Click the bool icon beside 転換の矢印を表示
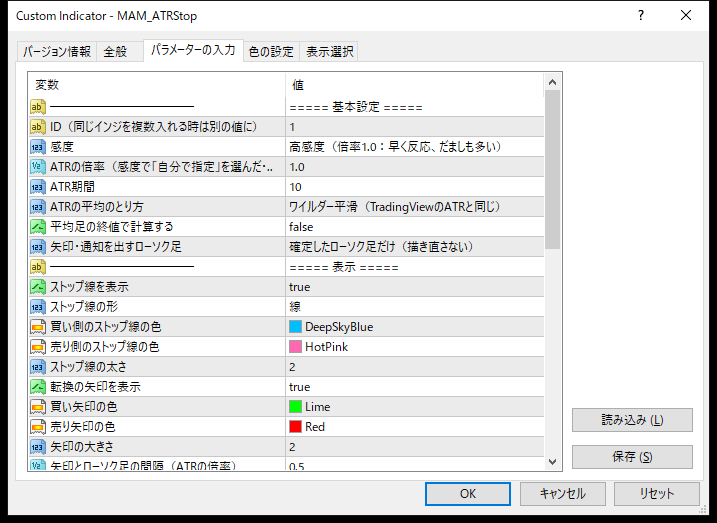The height and width of the screenshot is (523, 717). click(x=38, y=387)
